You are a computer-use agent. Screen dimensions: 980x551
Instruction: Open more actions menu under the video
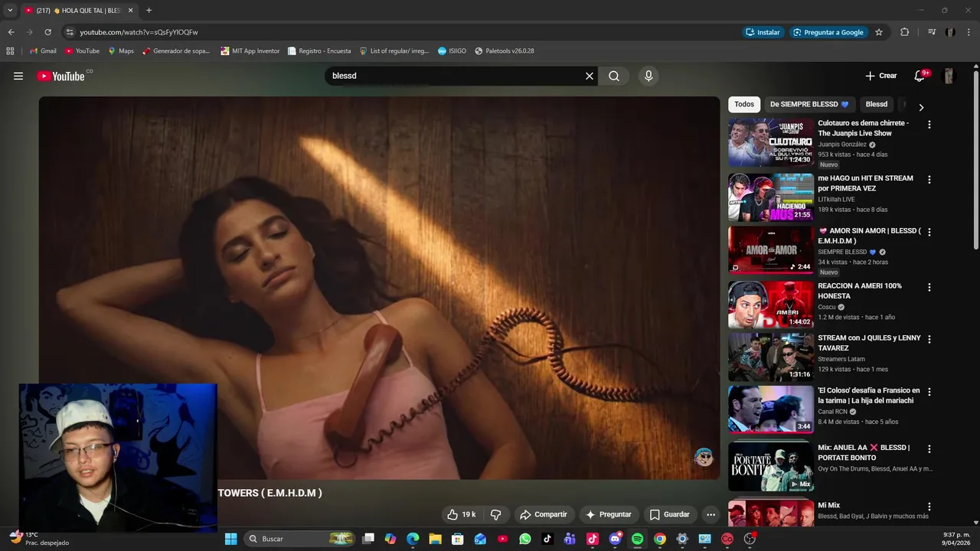[x=710, y=514]
